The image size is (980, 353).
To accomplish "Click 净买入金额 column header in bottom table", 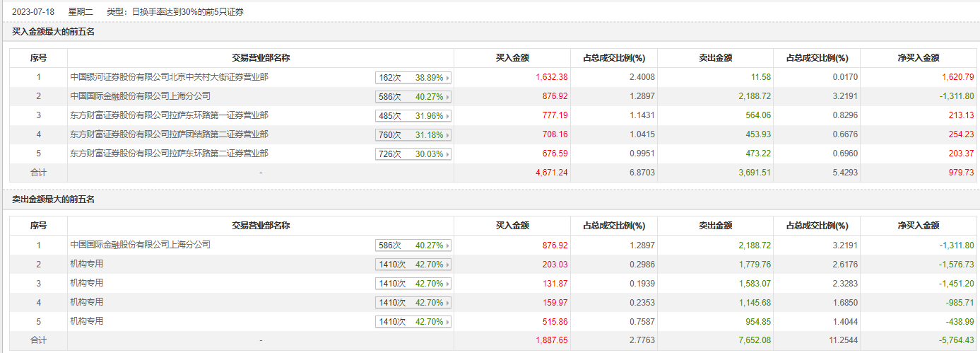I will coord(919,226).
